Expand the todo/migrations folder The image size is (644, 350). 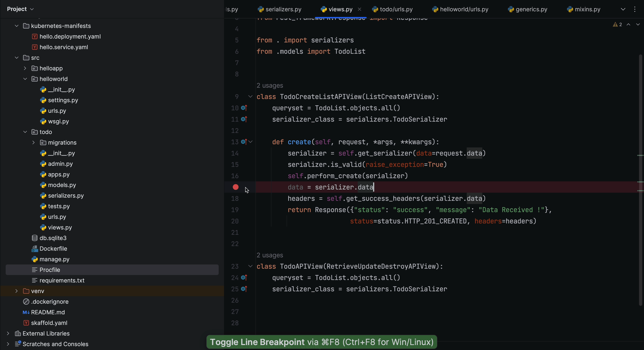click(34, 142)
